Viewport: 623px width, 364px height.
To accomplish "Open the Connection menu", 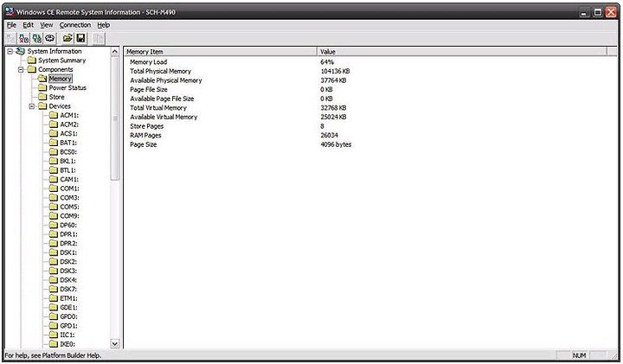I will pos(75,25).
